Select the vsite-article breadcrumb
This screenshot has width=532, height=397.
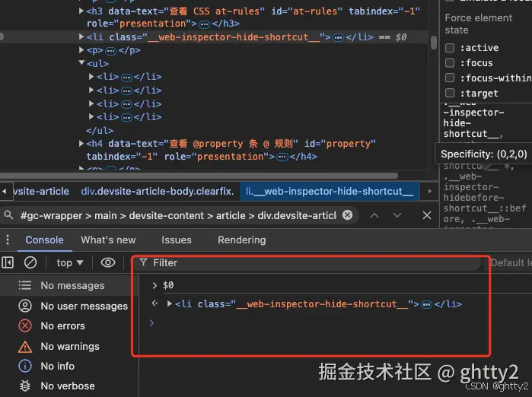tap(41, 191)
